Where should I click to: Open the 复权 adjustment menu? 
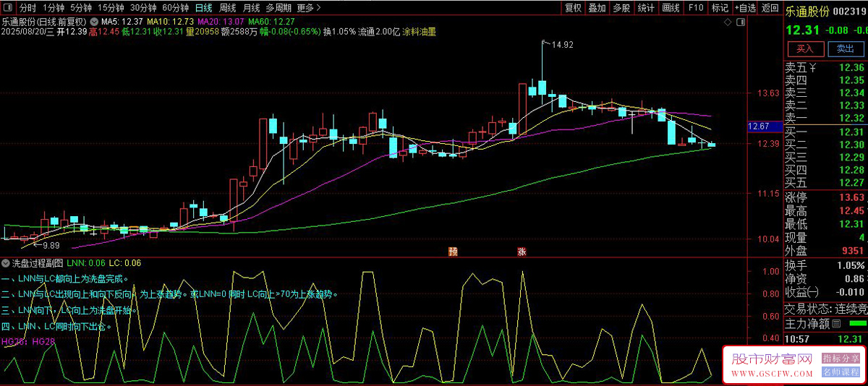pos(573,8)
